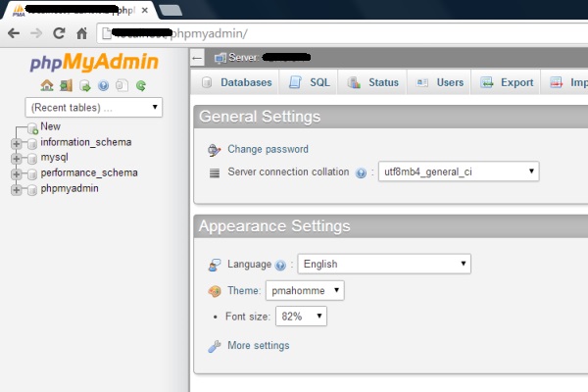
Task: Open phpMyAdmin documentation help icon
Action: click(104, 86)
